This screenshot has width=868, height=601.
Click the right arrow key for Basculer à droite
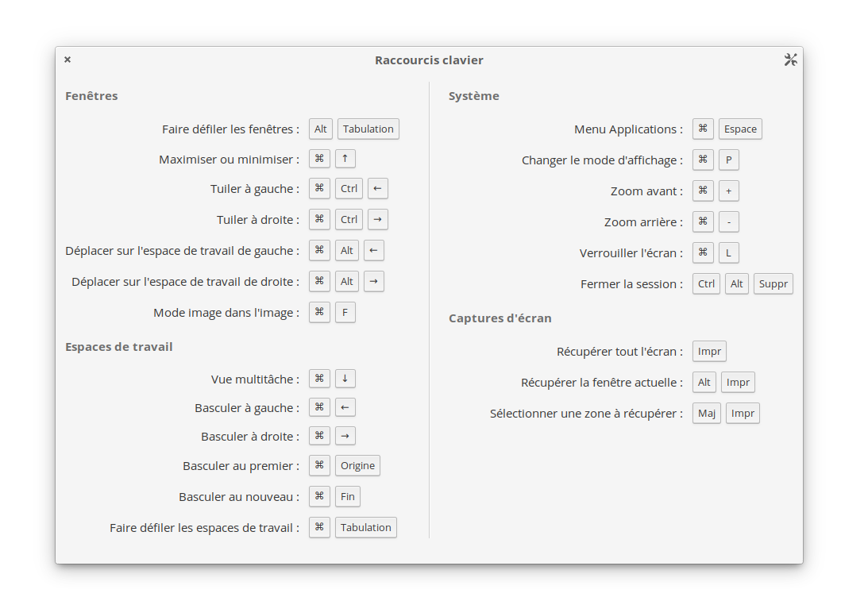pyautogui.click(x=345, y=436)
